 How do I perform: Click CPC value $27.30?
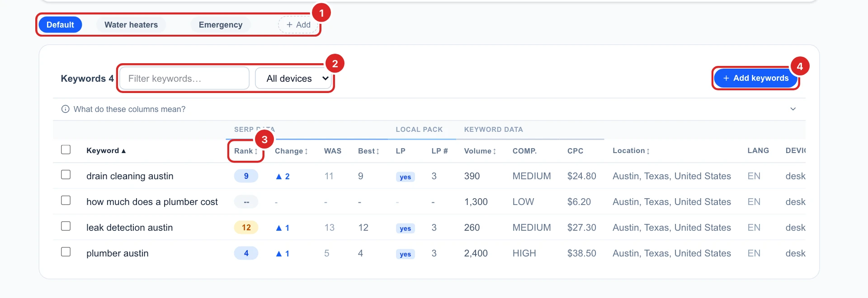(582, 228)
